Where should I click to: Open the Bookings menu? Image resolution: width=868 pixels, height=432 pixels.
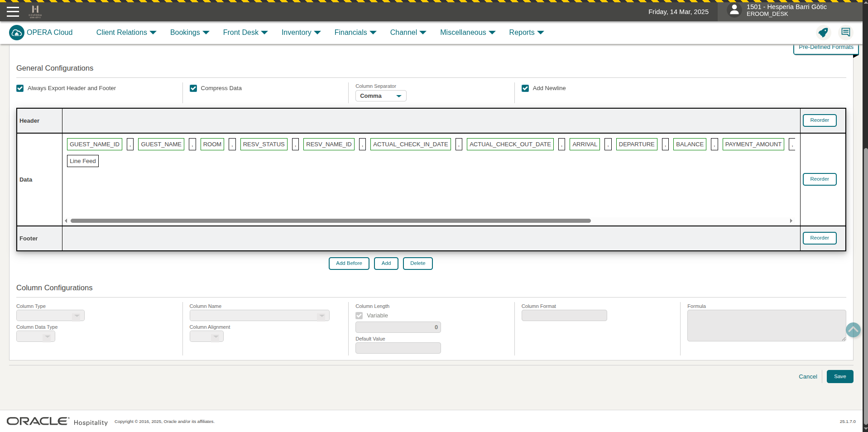tap(189, 33)
